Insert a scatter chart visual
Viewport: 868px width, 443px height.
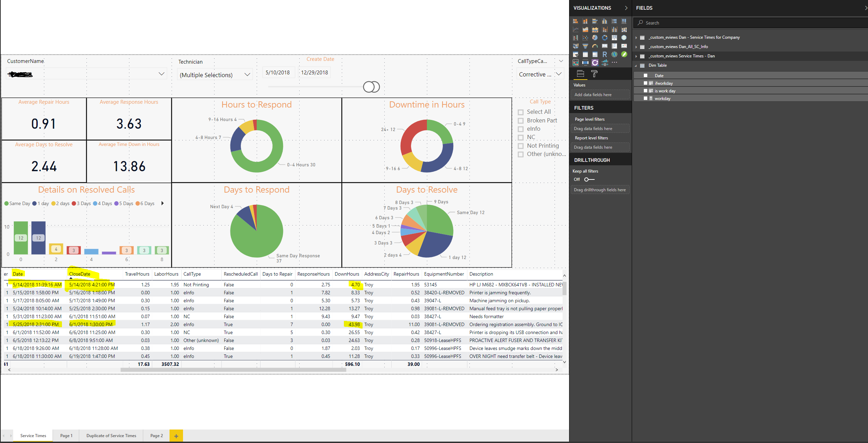[x=585, y=38]
